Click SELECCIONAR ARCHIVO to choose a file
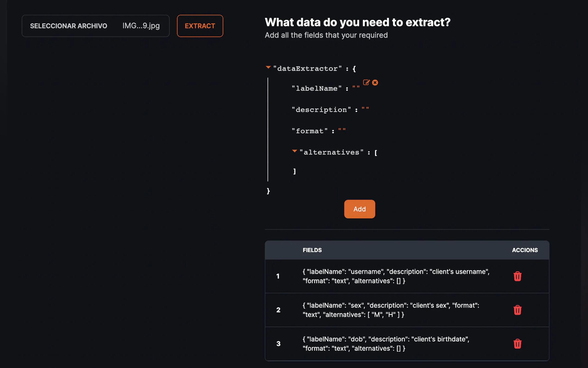 click(69, 26)
